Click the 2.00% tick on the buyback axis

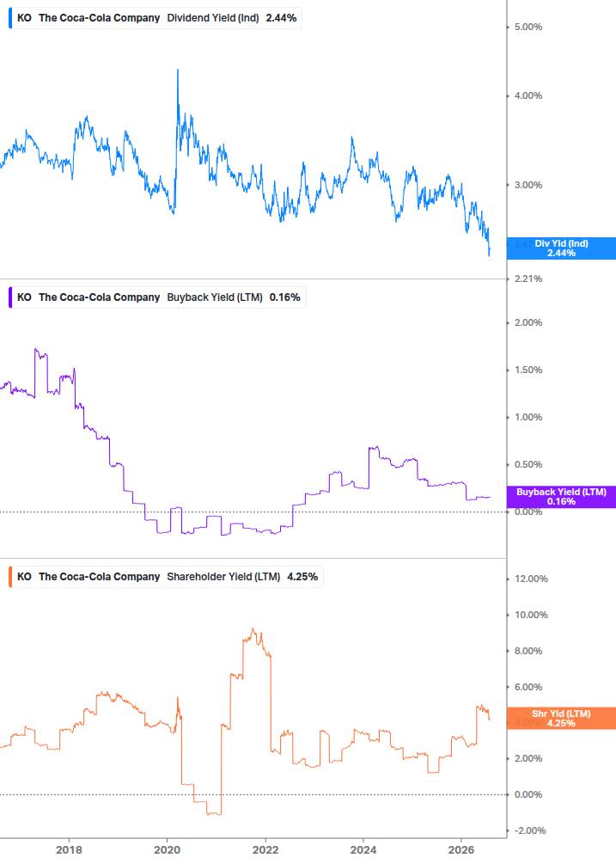(x=528, y=322)
